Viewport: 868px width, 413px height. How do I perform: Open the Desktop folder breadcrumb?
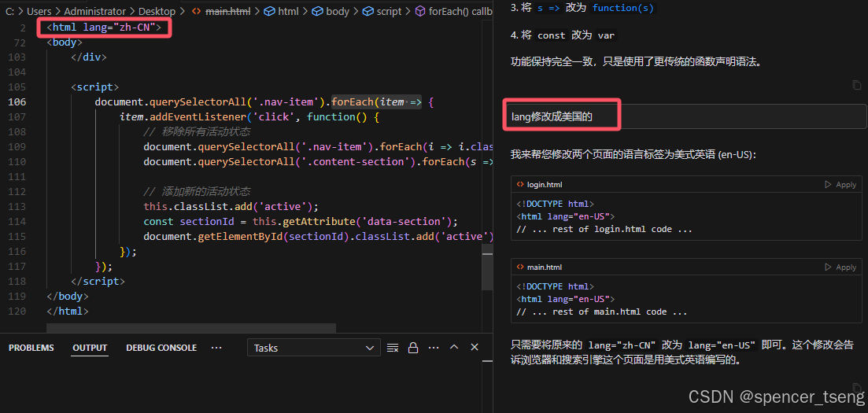[157, 11]
